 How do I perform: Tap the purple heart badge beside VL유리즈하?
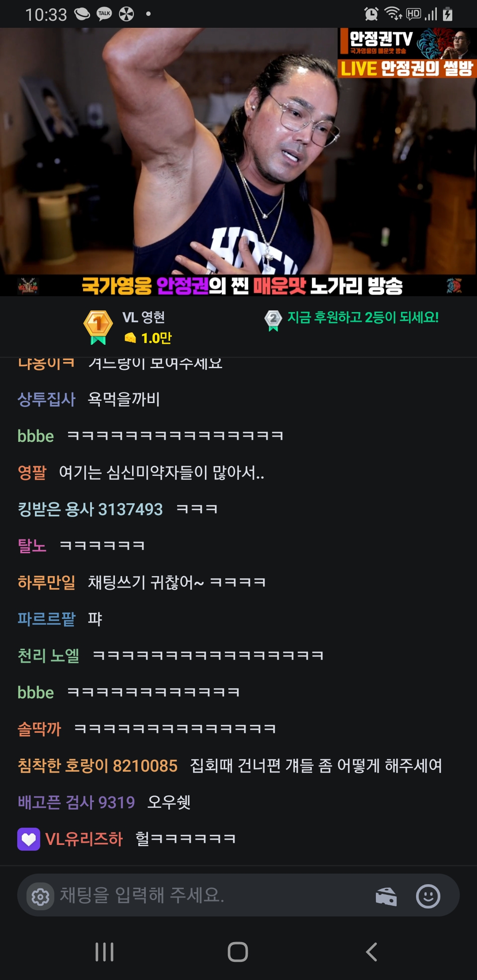click(x=29, y=839)
